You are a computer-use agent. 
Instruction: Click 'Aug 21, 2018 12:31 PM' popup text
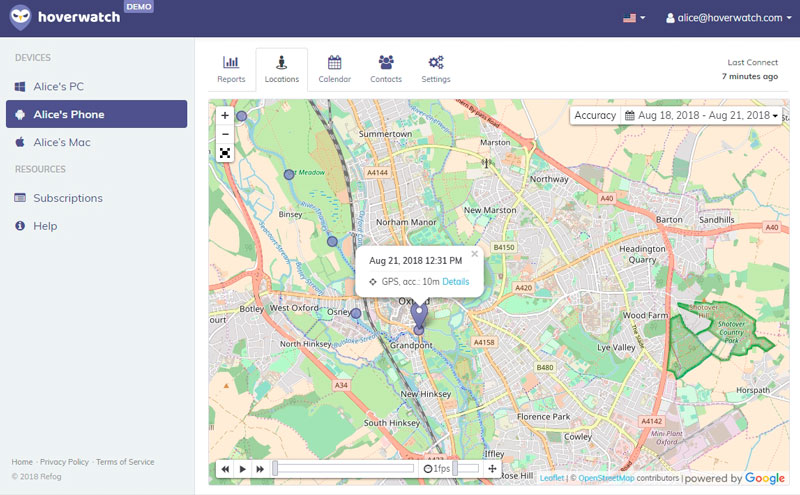[416, 261]
